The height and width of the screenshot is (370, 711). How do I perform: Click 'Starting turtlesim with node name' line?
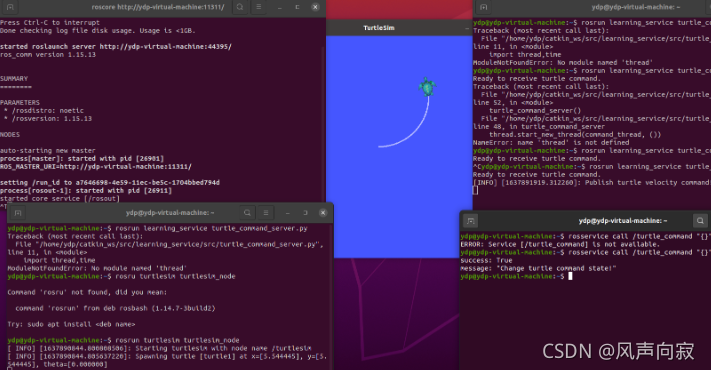tap(160, 349)
